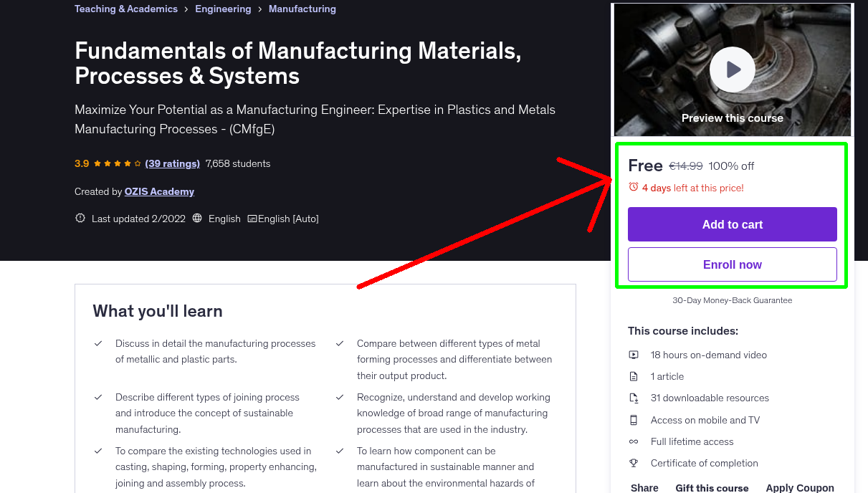
Task: Click the globe icon next to English
Action: 196,218
